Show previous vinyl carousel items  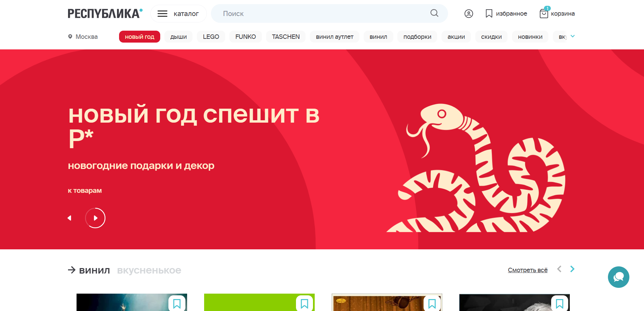pyautogui.click(x=559, y=269)
